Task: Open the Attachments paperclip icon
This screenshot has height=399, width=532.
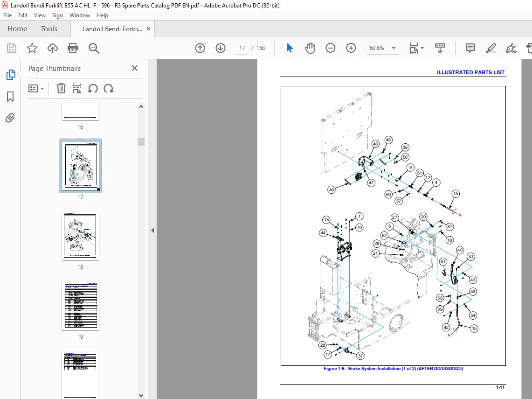Action: (10, 118)
